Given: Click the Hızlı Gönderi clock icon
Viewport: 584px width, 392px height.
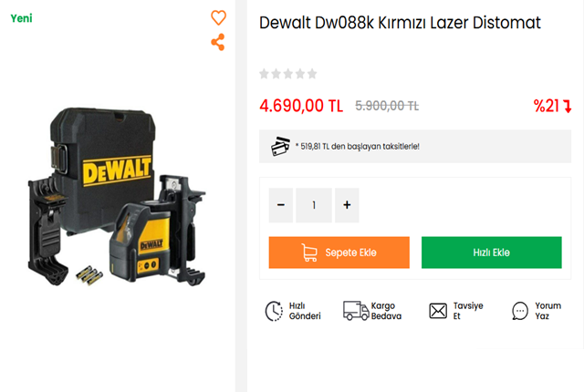Looking at the screenshot, I should 274,311.
